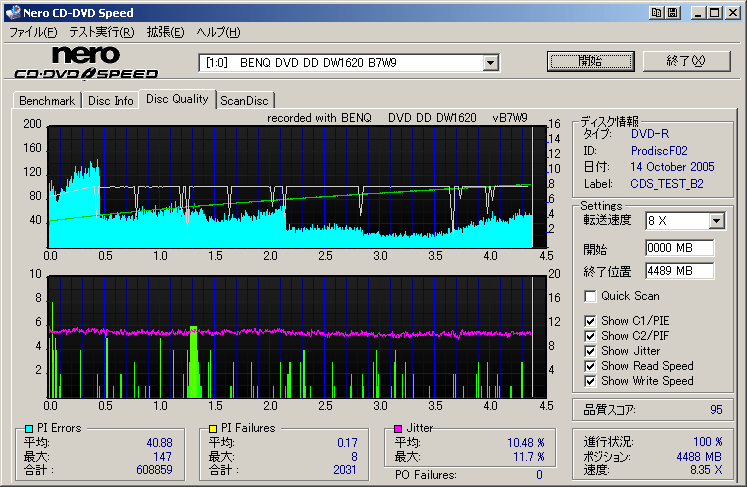The image size is (747, 487).
Task: Click the recorded with BENQ chart caption
Action: click(397, 118)
